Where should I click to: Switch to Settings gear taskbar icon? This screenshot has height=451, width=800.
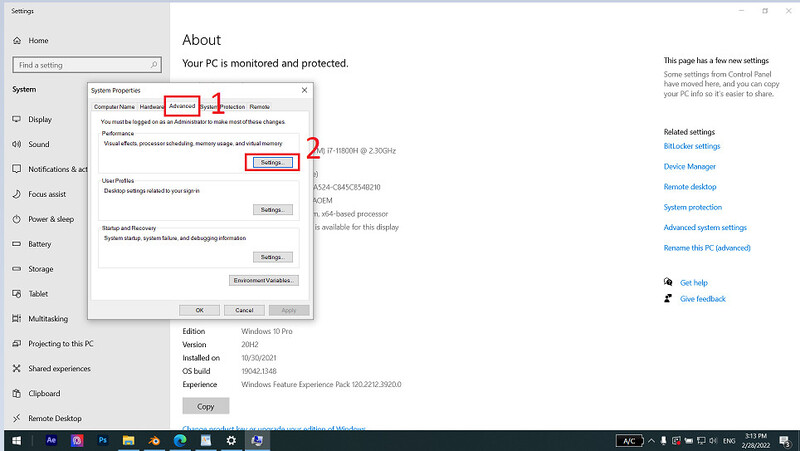(231, 440)
